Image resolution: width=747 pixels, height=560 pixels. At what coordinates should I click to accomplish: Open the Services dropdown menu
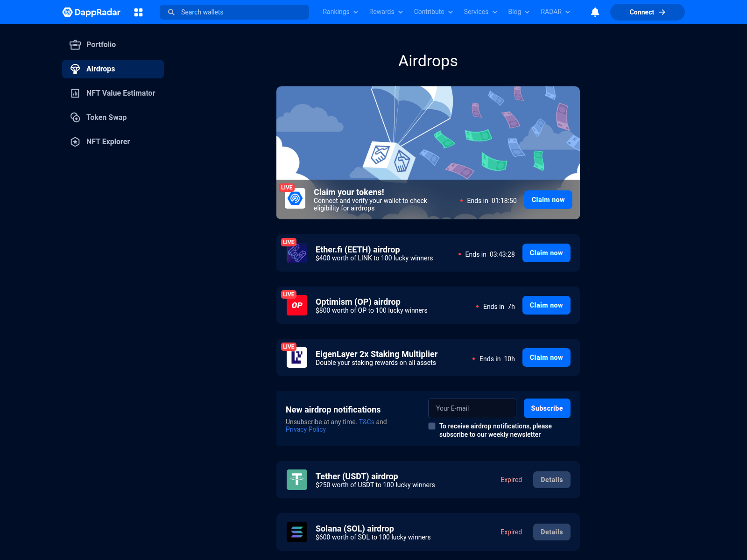click(x=480, y=12)
